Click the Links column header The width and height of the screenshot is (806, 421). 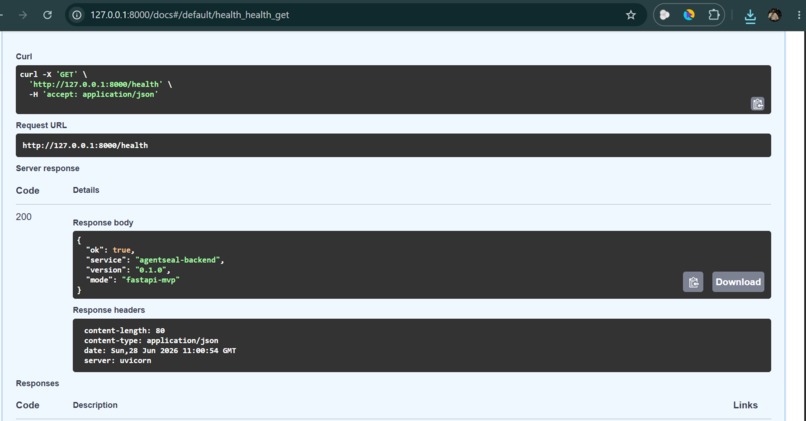[x=745, y=405]
